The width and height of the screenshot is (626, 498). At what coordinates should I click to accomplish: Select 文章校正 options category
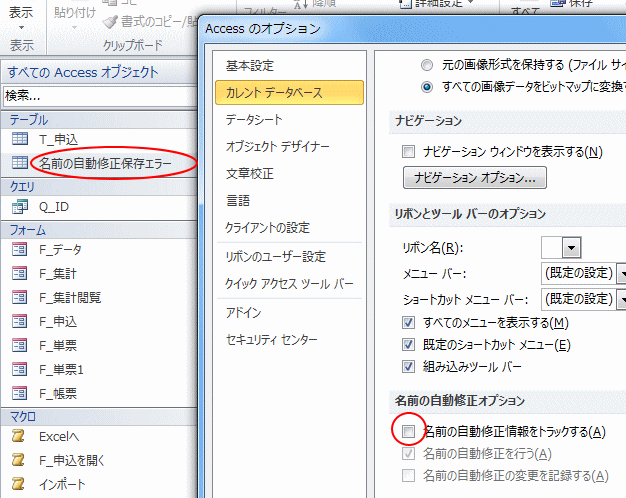pyautogui.click(x=289, y=174)
